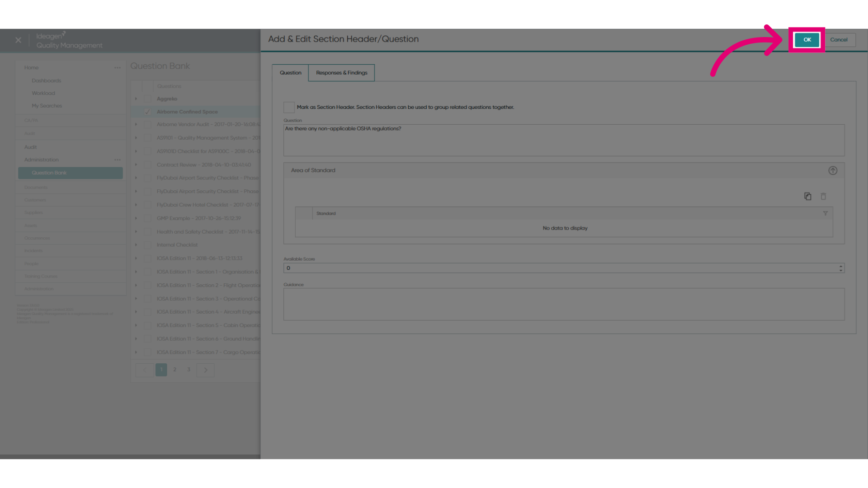Close the navigation with X icon
Image resolution: width=868 pixels, height=488 pixels.
[x=18, y=40]
